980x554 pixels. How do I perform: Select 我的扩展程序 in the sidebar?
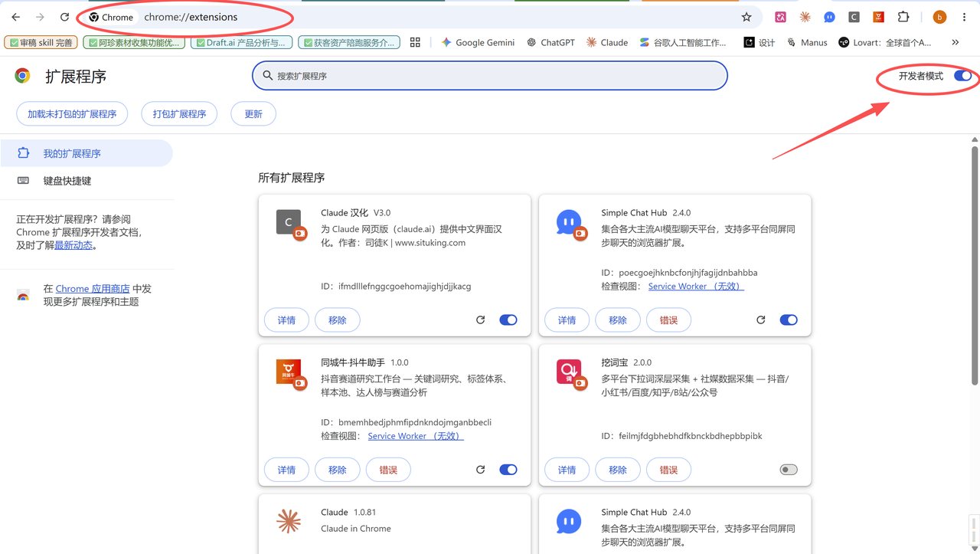click(86, 153)
